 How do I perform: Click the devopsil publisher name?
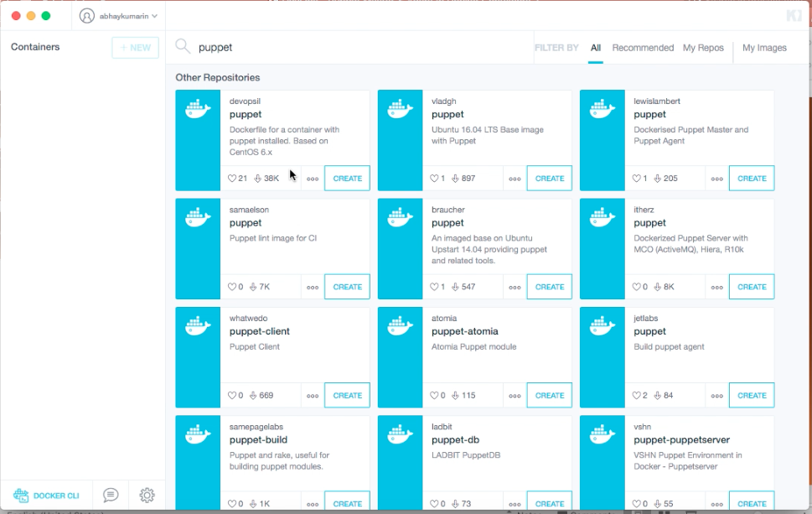[x=245, y=101]
